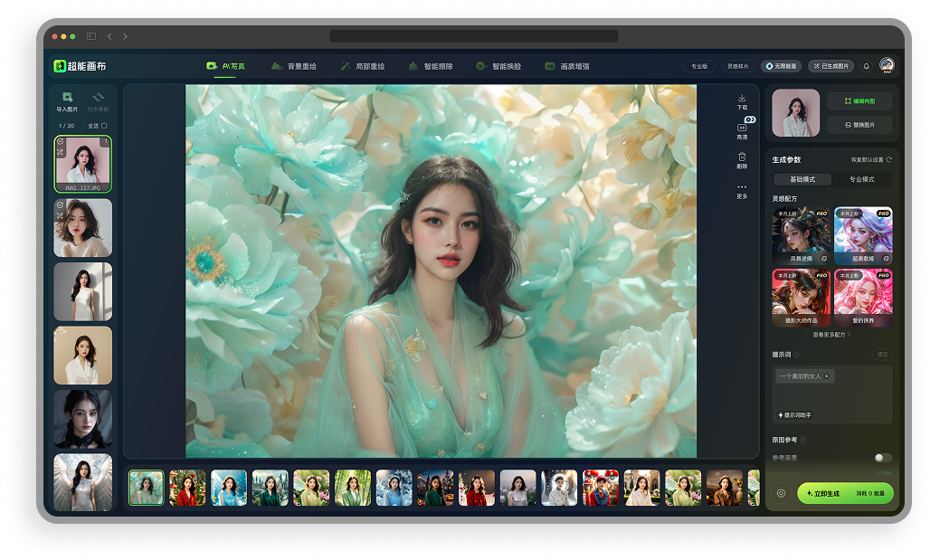Click the 高清 HD upscale icon
The image size is (930, 560).
click(742, 127)
